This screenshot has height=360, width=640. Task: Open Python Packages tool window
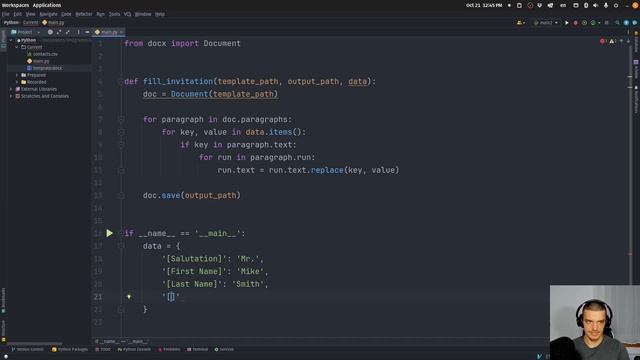pos(70,349)
